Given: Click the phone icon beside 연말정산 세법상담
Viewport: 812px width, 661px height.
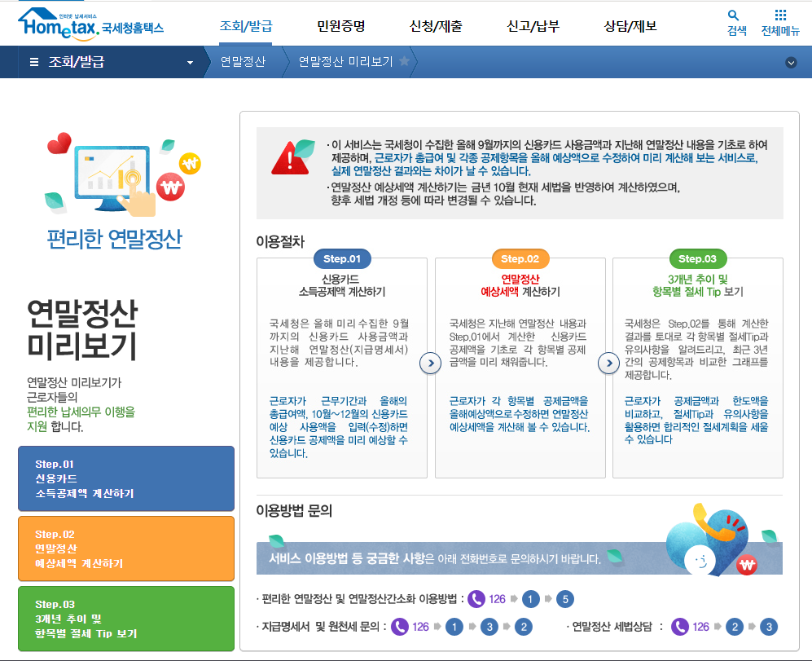Looking at the screenshot, I should [680, 627].
